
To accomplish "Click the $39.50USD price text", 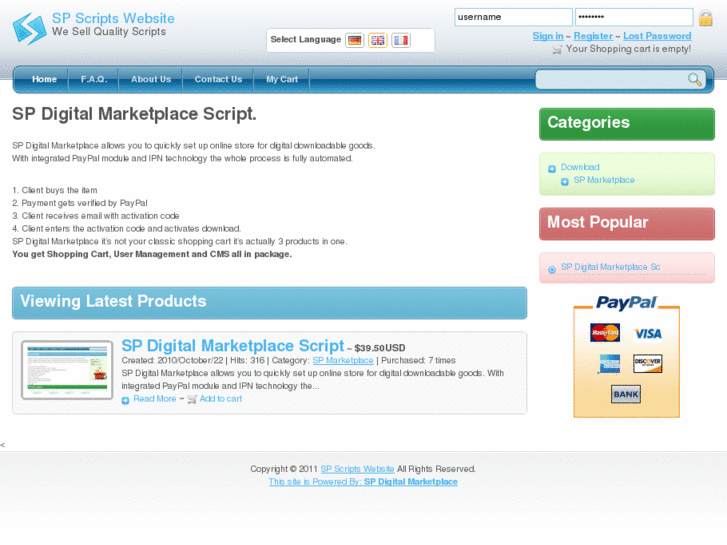I will click(380, 348).
